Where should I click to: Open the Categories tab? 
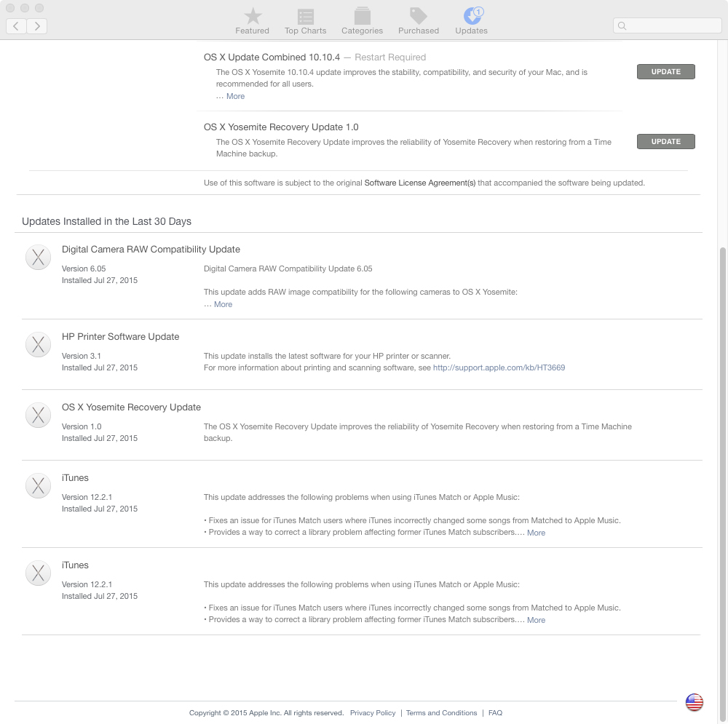pyautogui.click(x=362, y=21)
